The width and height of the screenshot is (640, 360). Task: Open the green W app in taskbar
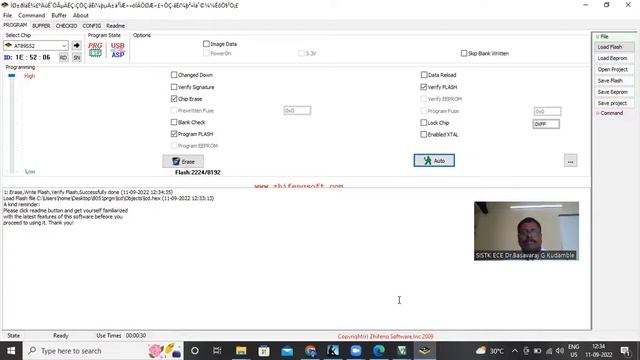pyautogui.click(x=402, y=351)
